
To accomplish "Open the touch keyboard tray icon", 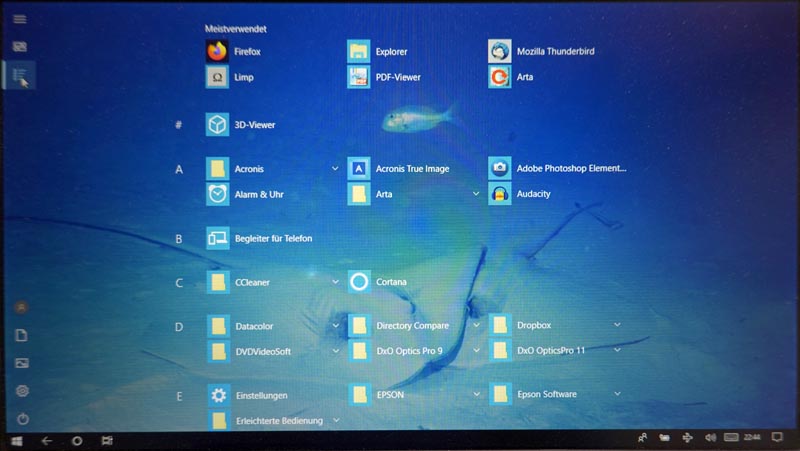I will coord(731,437).
